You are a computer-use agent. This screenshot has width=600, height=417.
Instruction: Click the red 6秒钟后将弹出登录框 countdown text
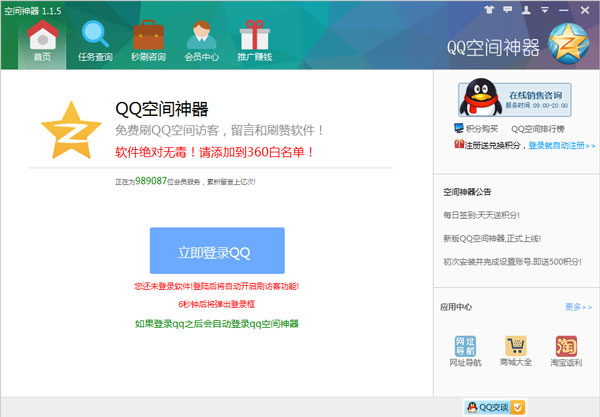tap(217, 304)
